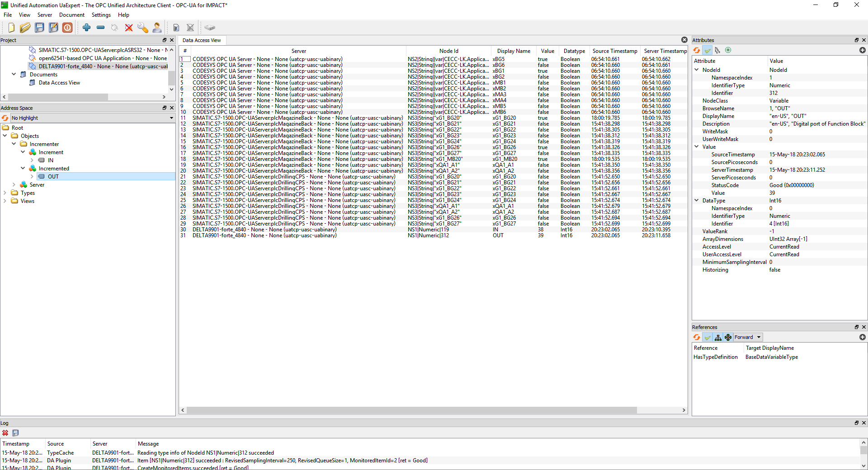Click the BaseDataVariableType reference target

(x=771, y=357)
